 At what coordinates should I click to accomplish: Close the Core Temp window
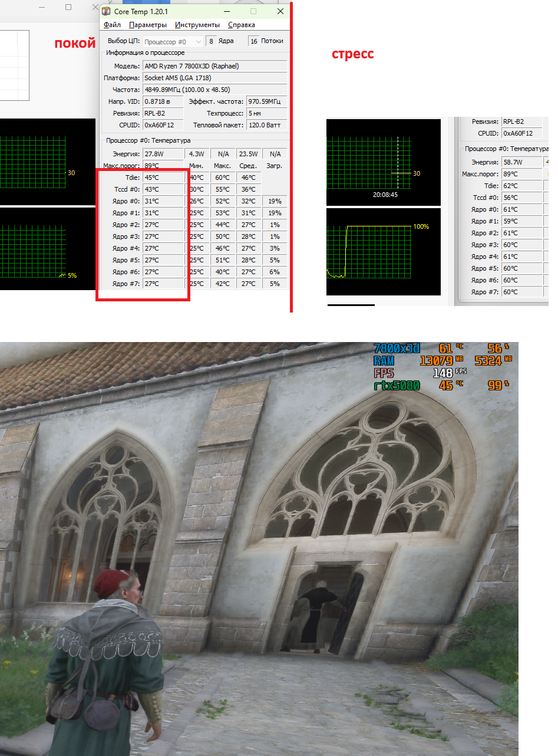[280, 11]
